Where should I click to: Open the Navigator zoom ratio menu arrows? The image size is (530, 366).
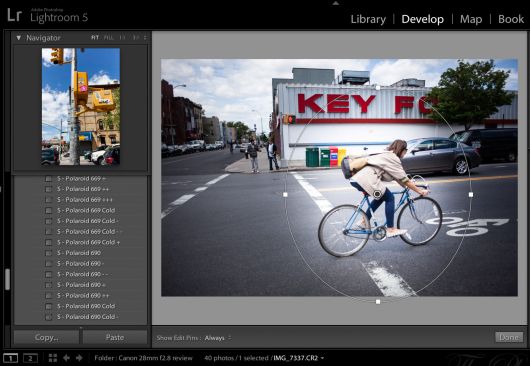pyautogui.click(x=145, y=38)
